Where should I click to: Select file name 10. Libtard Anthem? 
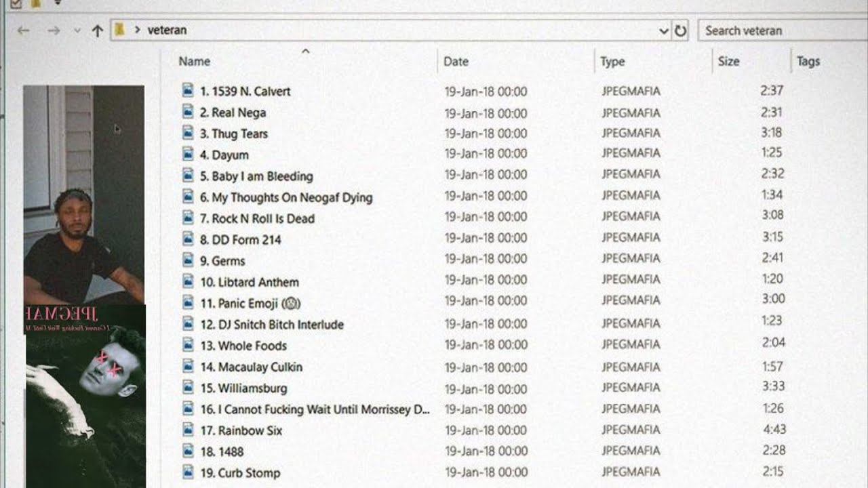250,282
